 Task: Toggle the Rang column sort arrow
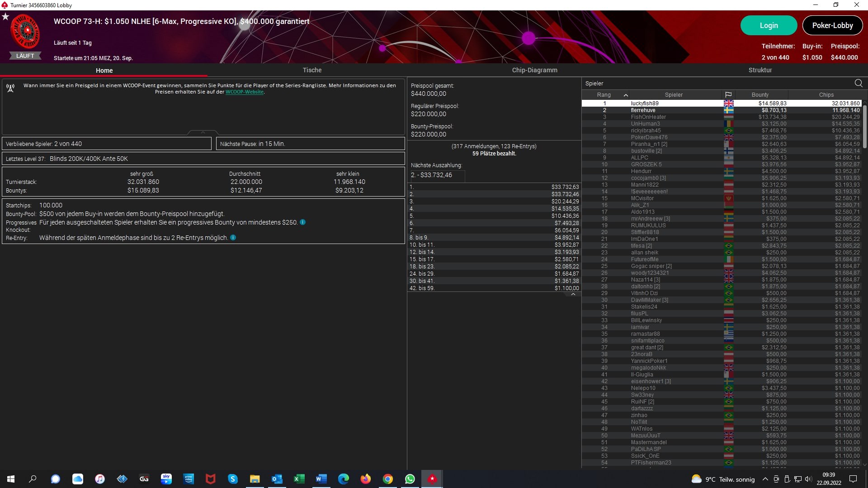[626, 95]
